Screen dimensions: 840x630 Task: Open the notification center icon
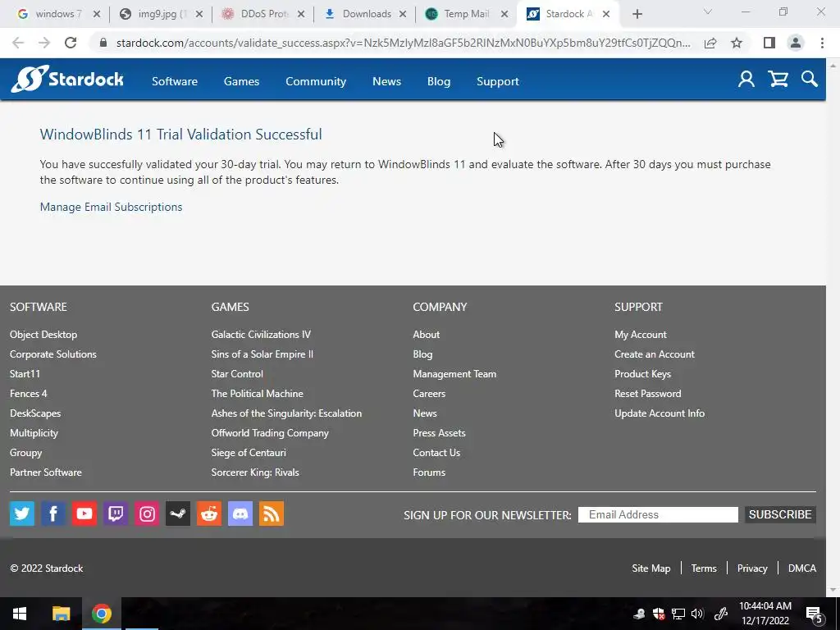(x=815, y=614)
